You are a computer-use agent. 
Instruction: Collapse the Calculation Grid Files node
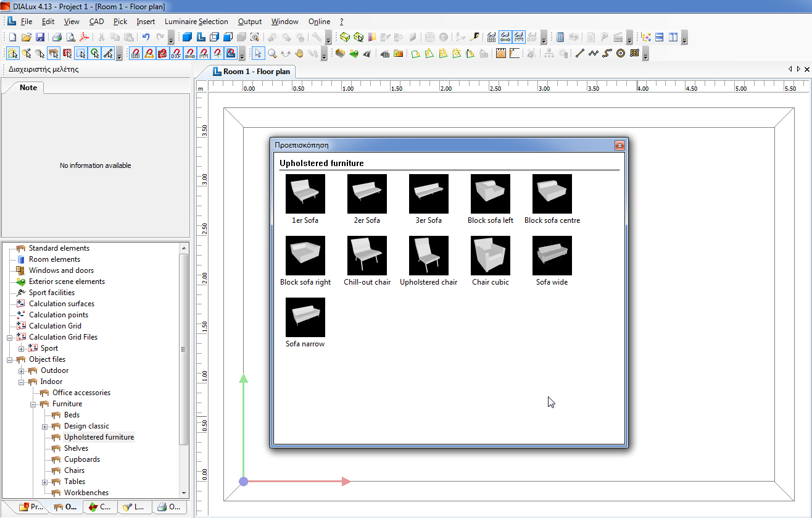click(9, 337)
